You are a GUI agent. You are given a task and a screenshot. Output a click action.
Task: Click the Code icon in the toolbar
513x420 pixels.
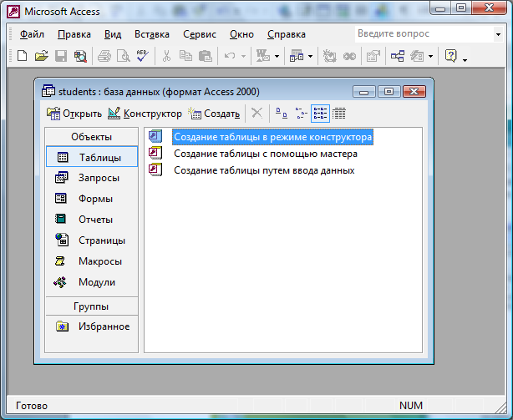pyautogui.click(x=329, y=56)
